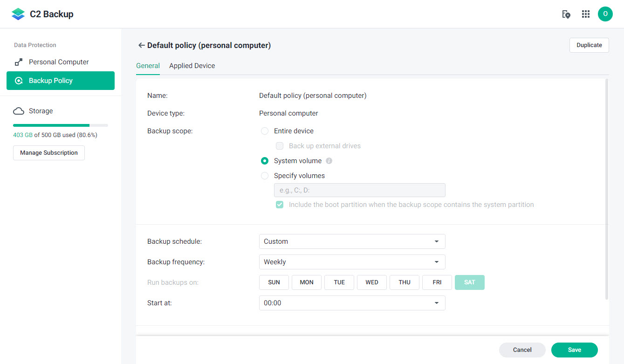
Task: Click the volumes text input field
Action: (x=359, y=190)
